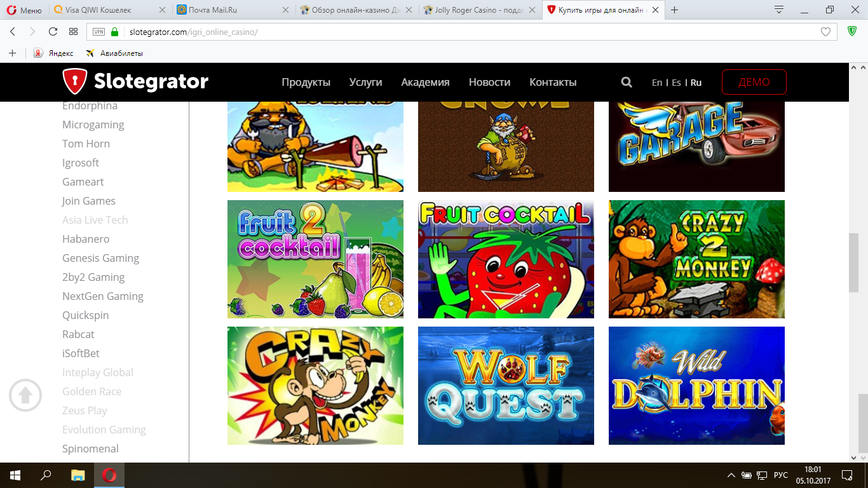The width and height of the screenshot is (868, 488).
Task: Open the Авиабилеты bookmark
Action: click(114, 53)
